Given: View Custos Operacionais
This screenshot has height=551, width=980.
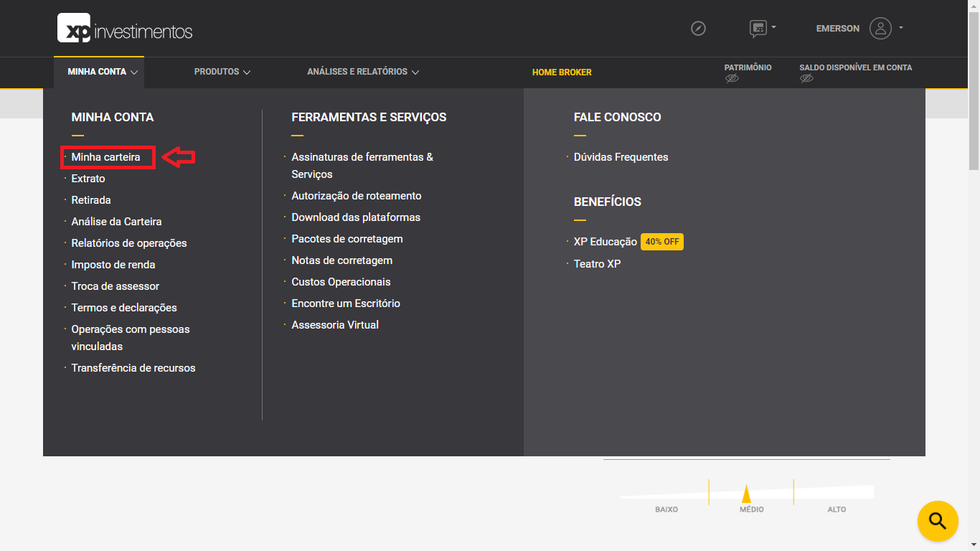Looking at the screenshot, I should (x=341, y=282).
